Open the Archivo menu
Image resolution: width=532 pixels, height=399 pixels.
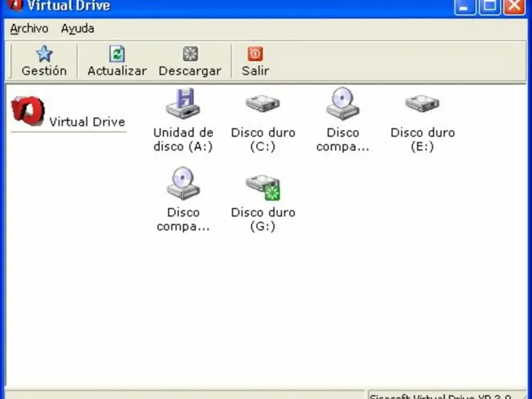click(29, 29)
